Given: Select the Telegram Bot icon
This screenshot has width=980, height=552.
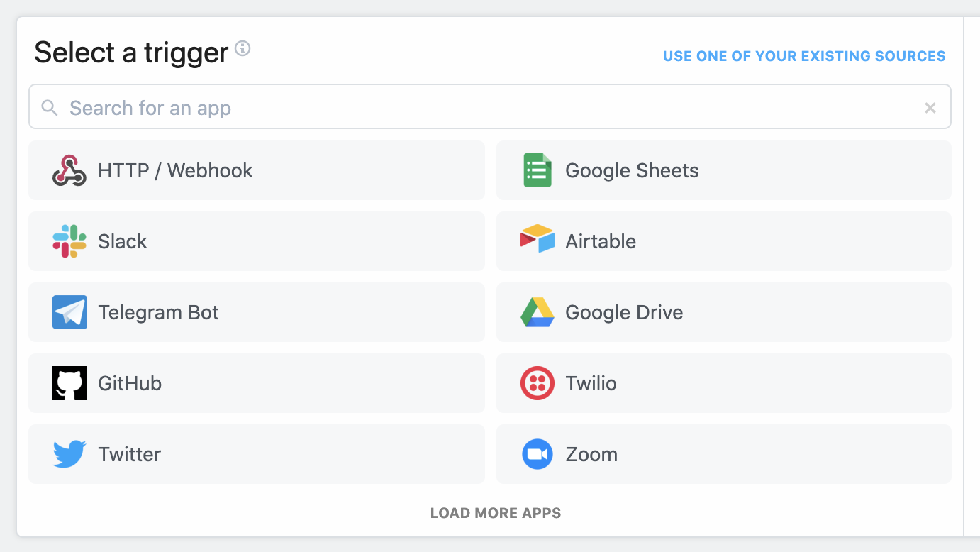Looking at the screenshot, I should pos(68,312).
